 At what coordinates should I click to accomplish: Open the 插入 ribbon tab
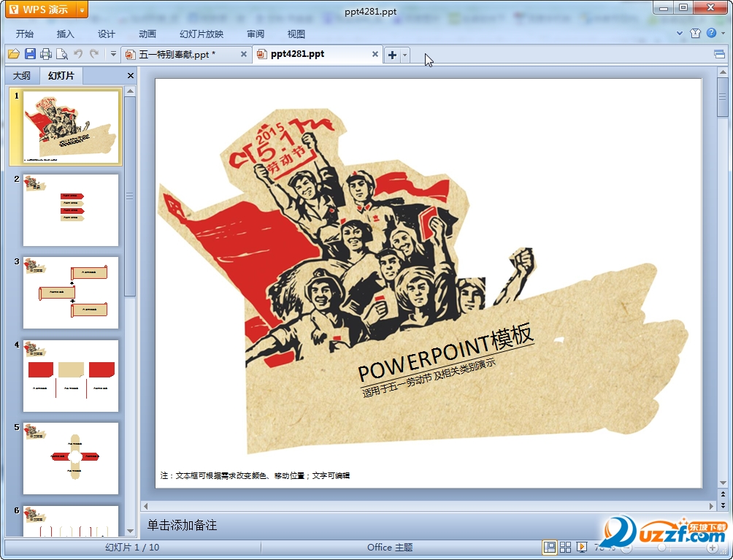[66, 34]
